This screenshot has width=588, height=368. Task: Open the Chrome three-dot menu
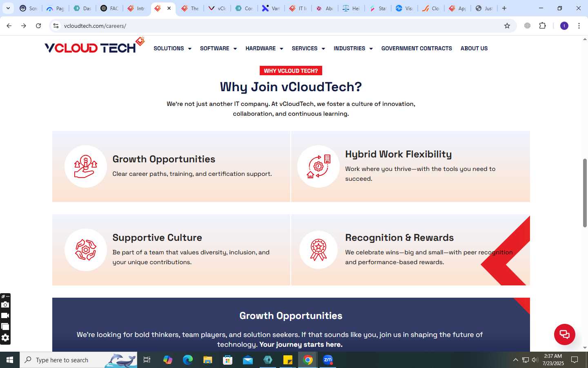pyautogui.click(x=579, y=26)
